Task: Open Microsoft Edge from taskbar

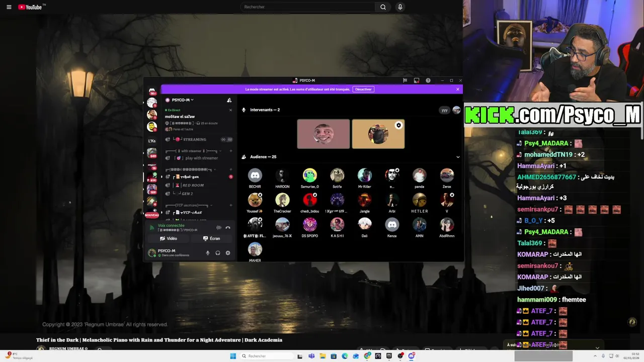Action: coord(345,356)
